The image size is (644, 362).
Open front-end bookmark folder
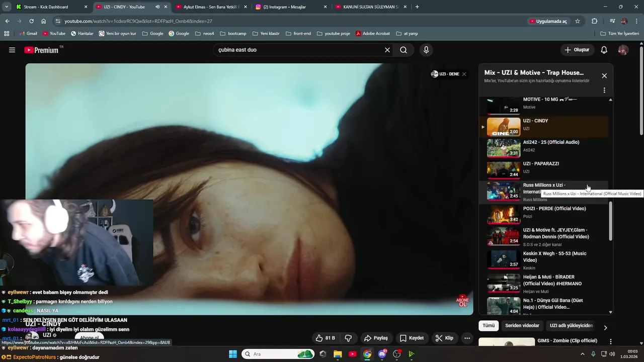(x=298, y=33)
